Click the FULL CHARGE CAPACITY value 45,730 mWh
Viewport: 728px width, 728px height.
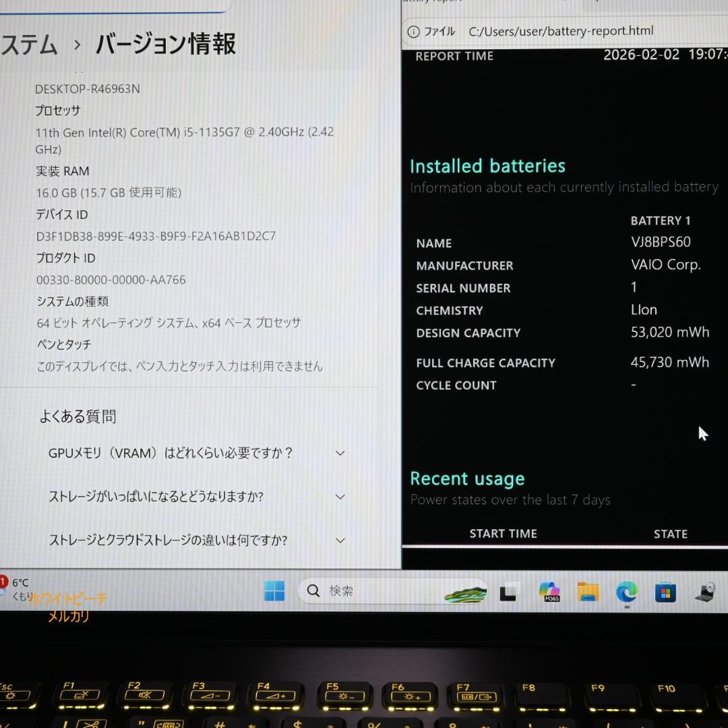tap(669, 362)
